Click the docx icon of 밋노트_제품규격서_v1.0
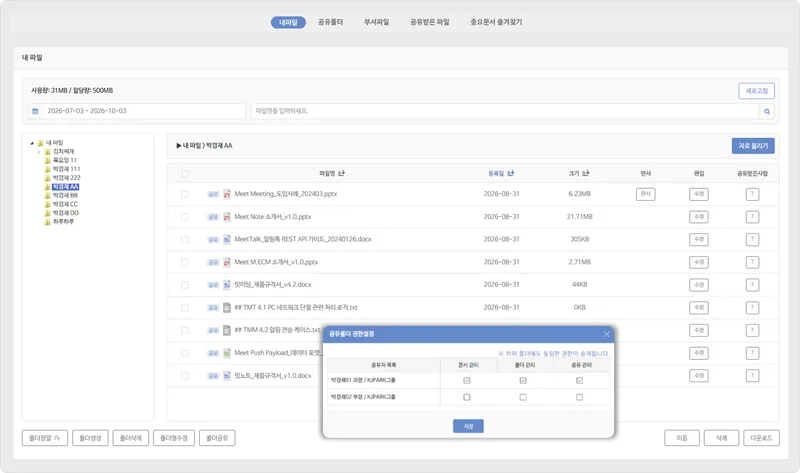 pos(227,376)
